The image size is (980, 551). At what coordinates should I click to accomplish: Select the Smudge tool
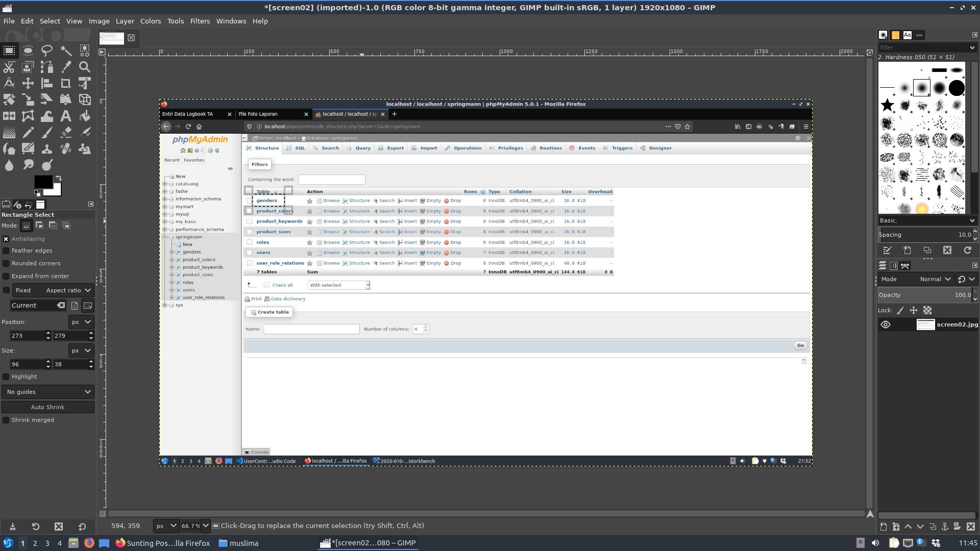(x=28, y=165)
